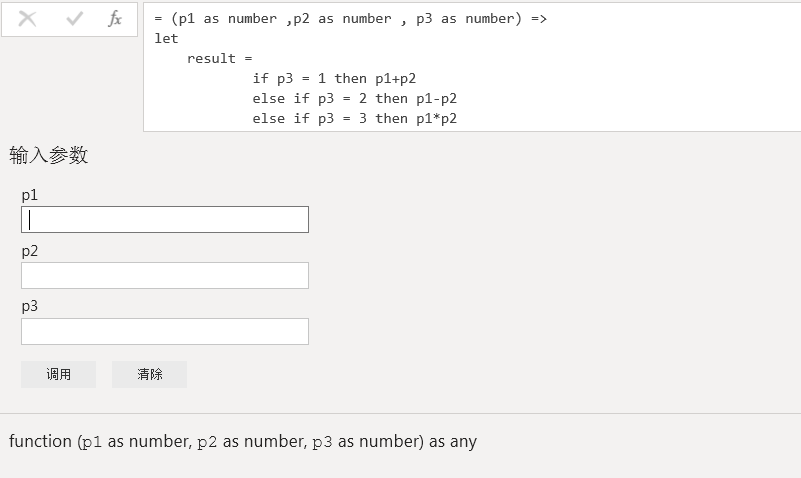The height and width of the screenshot is (478, 801).
Task: Select the p3 parameter input box
Action: (165, 331)
